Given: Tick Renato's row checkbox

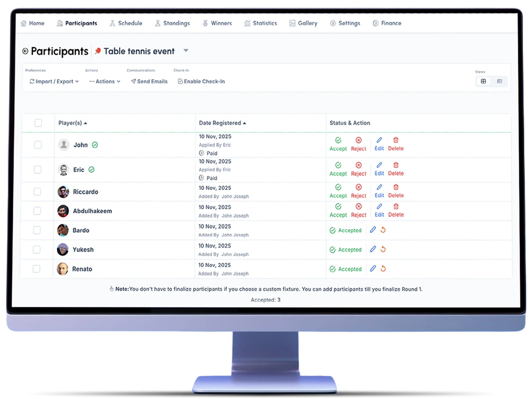Looking at the screenshot, I should tap(36, 269).
